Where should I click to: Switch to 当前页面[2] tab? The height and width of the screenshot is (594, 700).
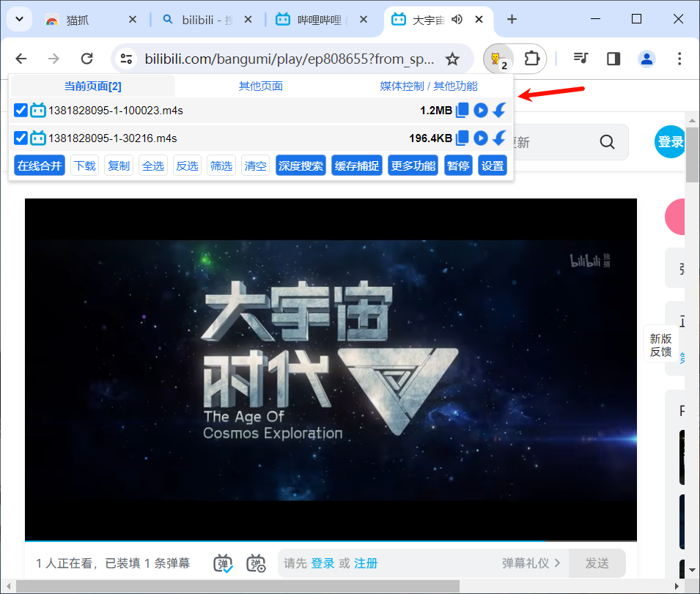click(x=93, y=86)
